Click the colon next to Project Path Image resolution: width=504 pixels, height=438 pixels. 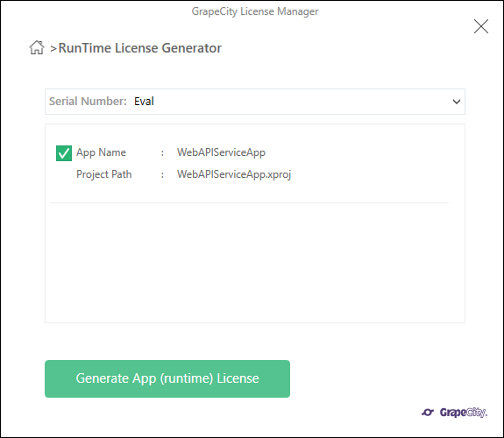pos(162,175)
